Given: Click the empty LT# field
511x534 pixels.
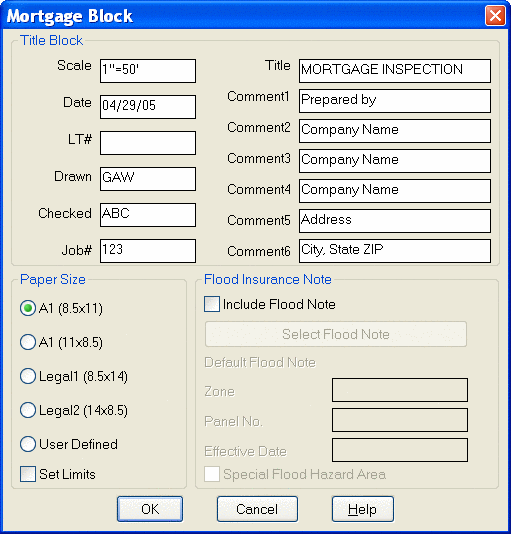Looking at the screenshot, I should (x=148, y=143).
